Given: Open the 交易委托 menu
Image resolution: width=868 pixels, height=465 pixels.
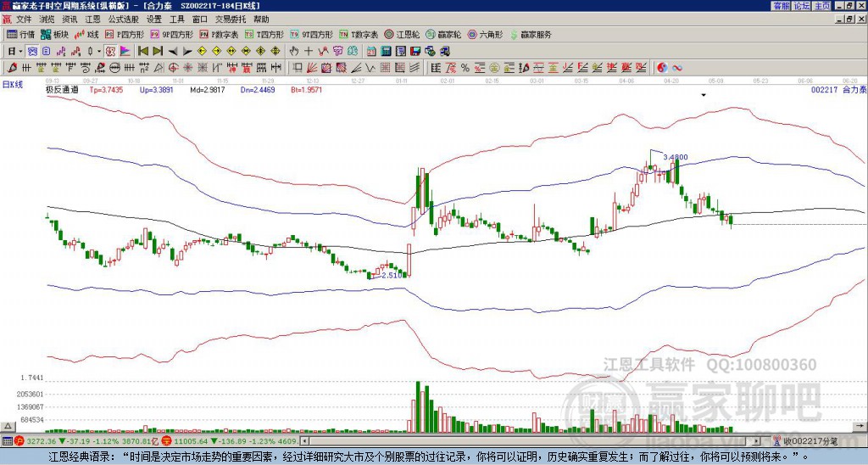Looking at the screenshot, I should click(x=231, y=20).
